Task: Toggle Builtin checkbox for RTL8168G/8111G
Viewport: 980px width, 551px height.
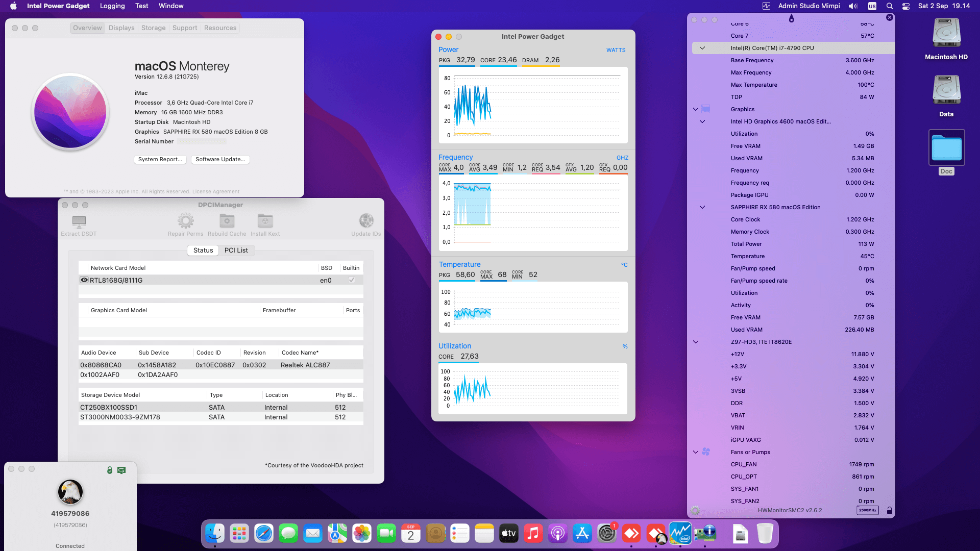Action: (x=351, y=280)
